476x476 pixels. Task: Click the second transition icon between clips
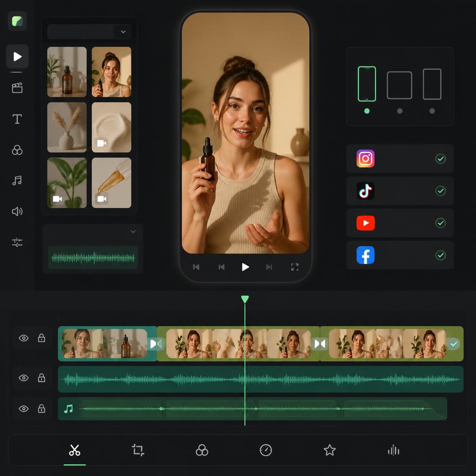(320, 344)
